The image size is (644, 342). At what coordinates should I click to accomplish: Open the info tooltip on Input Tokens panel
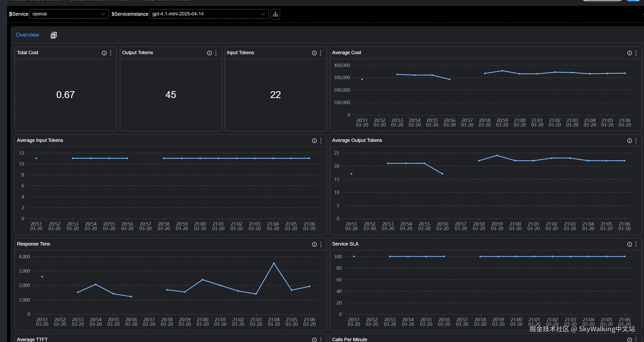(x=314, y=53)
